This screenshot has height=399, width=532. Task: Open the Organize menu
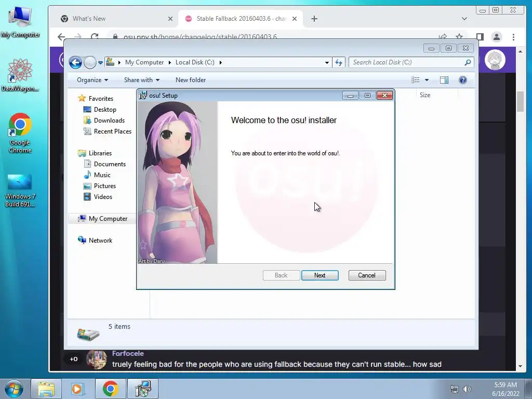tap(92, 80)
